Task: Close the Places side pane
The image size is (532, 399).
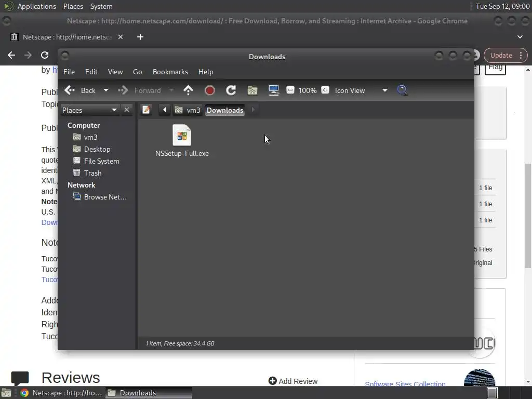Action: point(127,110)
